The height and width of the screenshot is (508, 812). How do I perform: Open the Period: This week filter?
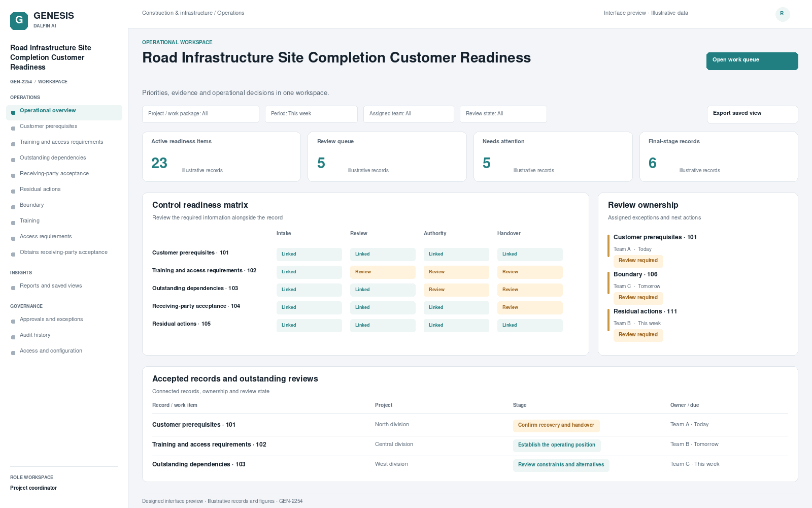click(x=311, y=114)
